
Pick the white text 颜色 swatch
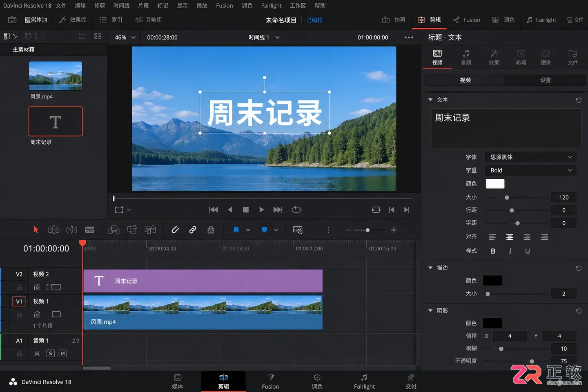[x=495, y=184]
